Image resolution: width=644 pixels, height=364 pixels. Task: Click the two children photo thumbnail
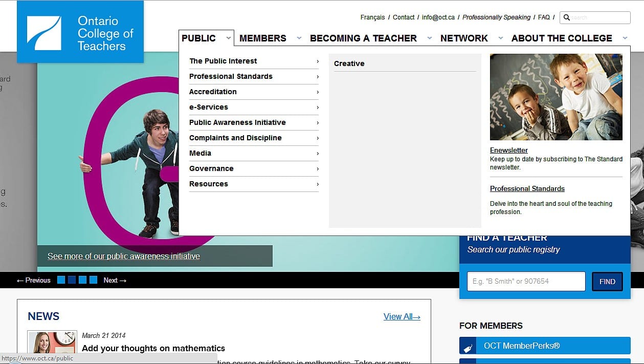556,97
